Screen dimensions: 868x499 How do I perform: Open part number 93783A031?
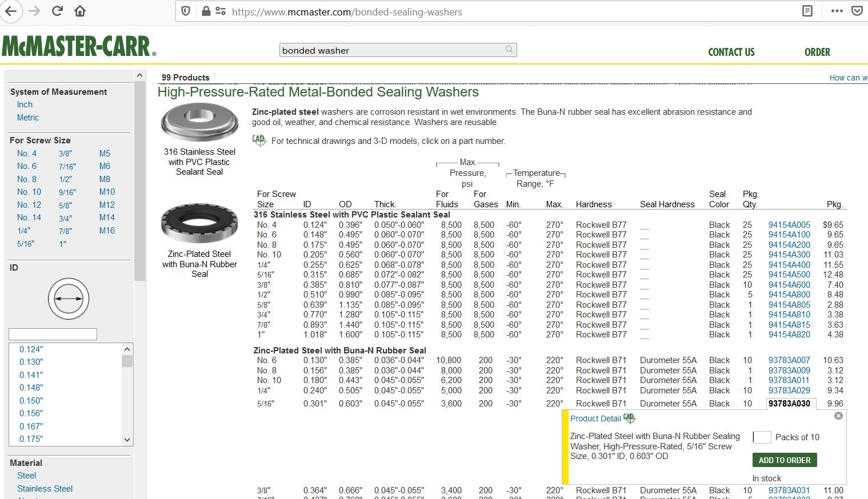point(789,490)
